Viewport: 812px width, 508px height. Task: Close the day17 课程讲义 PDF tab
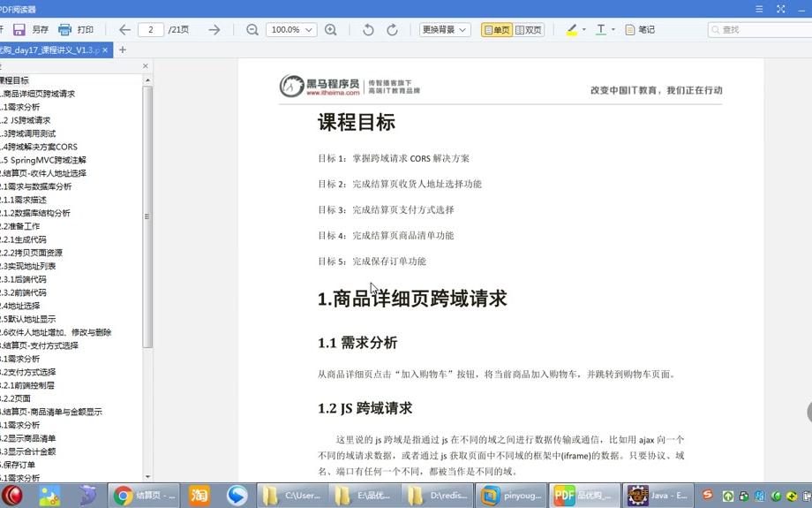pyautogui.click(x=105, y=49)
